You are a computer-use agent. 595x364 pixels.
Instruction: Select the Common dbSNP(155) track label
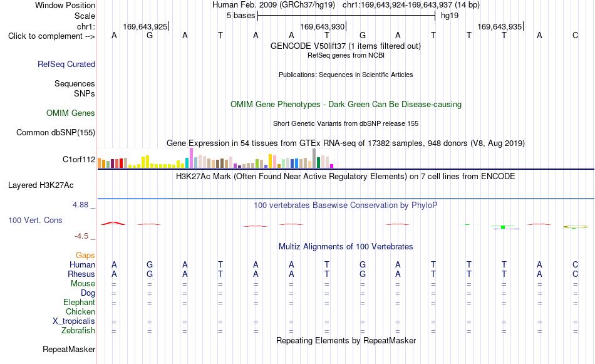coord(56,132)
